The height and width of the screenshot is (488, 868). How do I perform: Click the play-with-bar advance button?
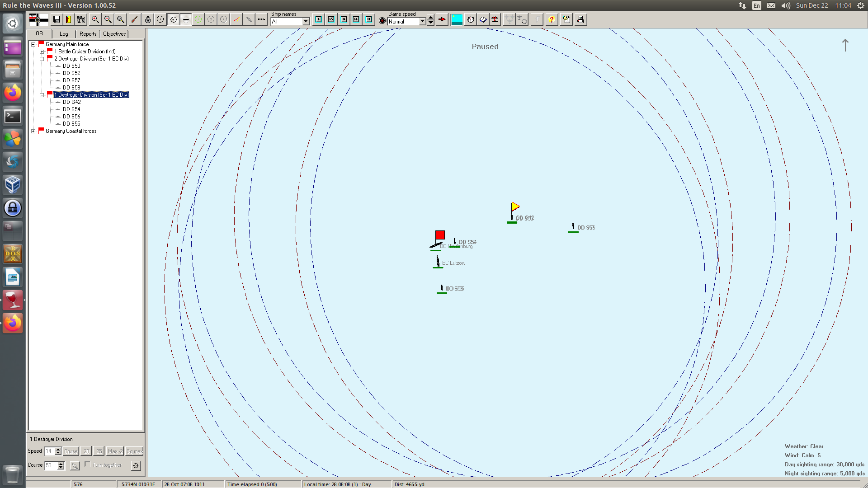pos(344,19)
